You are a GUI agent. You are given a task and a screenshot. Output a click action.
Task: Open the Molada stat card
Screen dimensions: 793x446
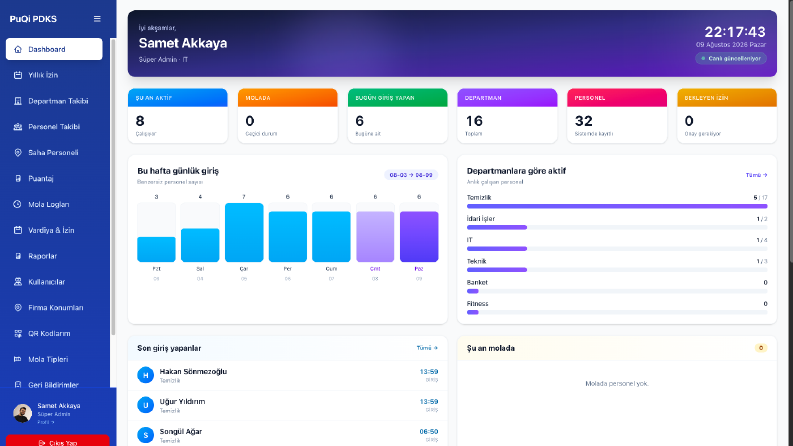(287, 116)
